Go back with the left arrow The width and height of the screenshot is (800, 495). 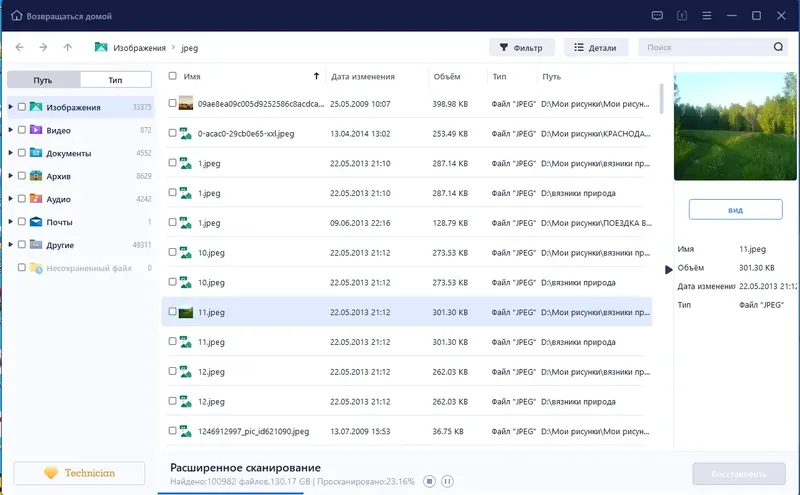19,47
